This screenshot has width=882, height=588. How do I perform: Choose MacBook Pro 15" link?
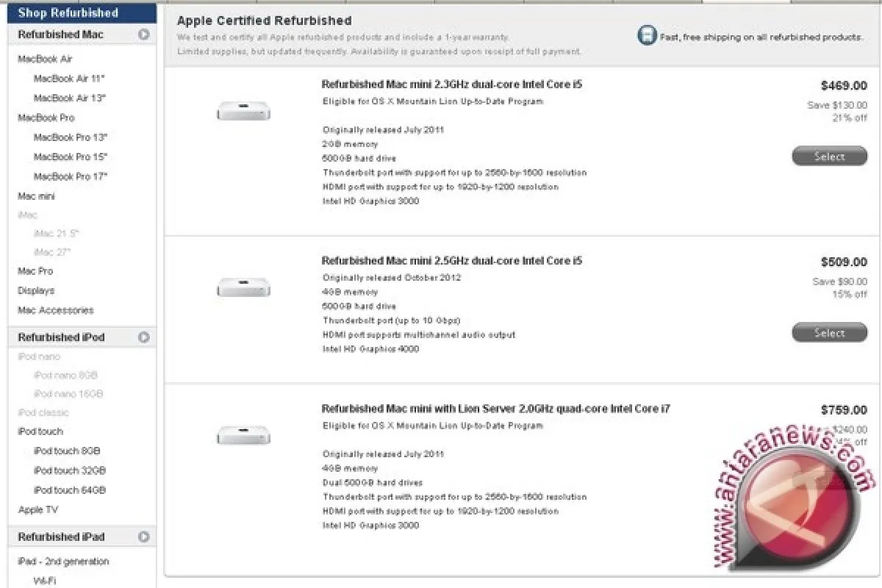coord(71,157)
